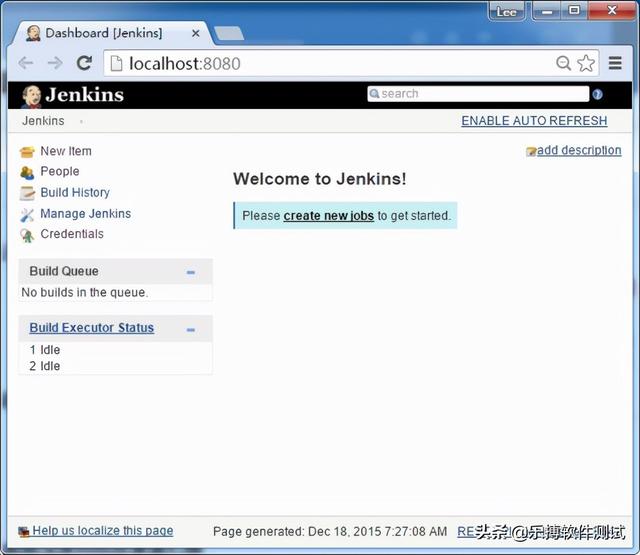
Task: Click the Credentials icon
Action: [27, 235]
